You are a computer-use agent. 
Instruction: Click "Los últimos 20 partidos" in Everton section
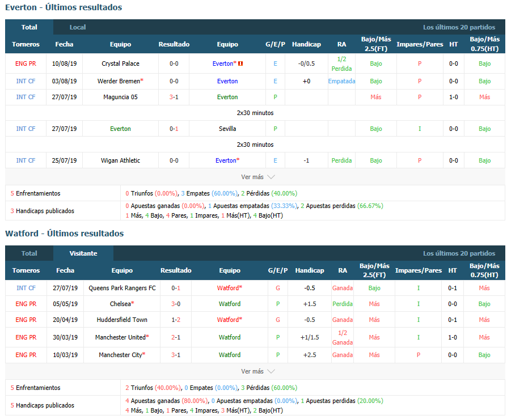tap(459, 27)
